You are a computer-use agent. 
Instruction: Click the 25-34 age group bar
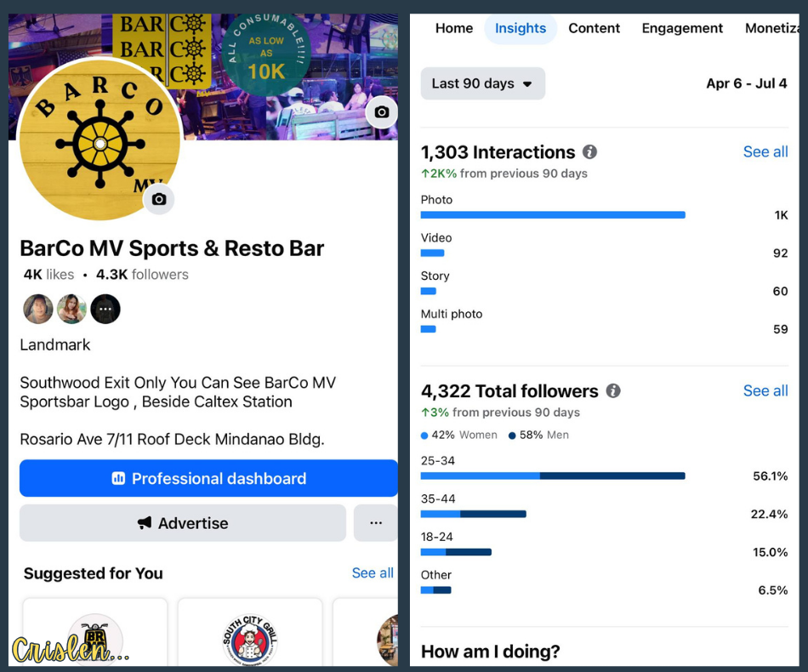(553, 476)
